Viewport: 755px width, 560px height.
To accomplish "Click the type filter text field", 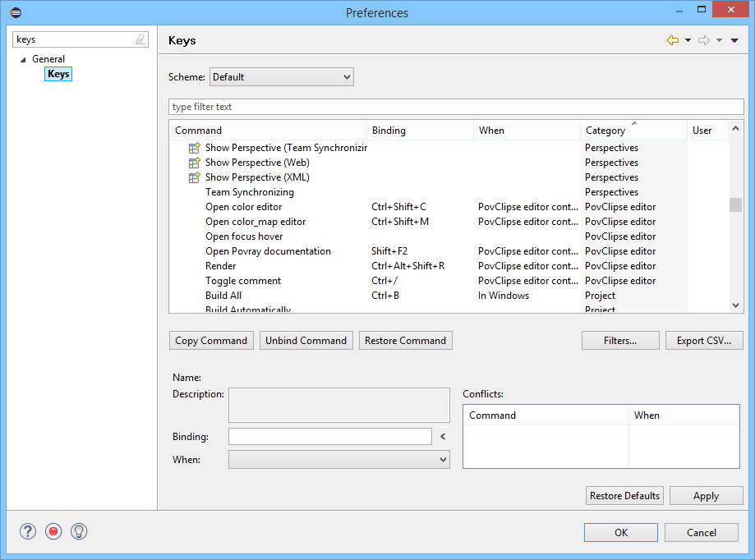I will click(x=456, y=107).
